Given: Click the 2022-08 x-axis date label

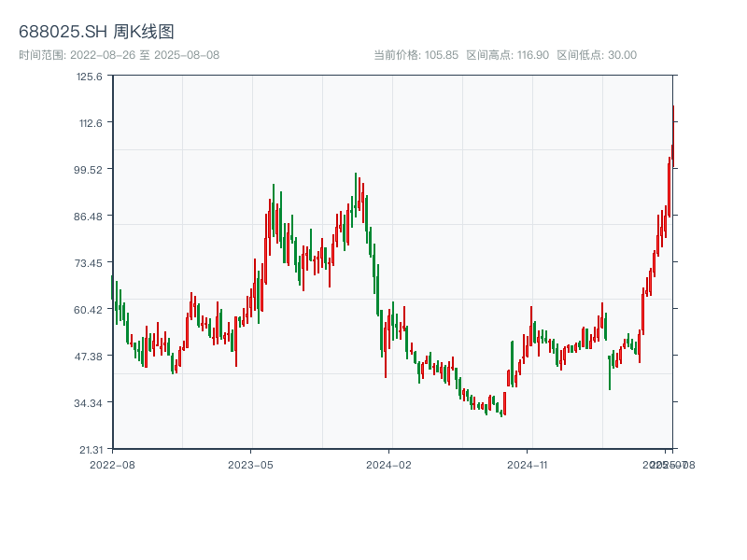Looking at the screenshot, I should [112, 465].
